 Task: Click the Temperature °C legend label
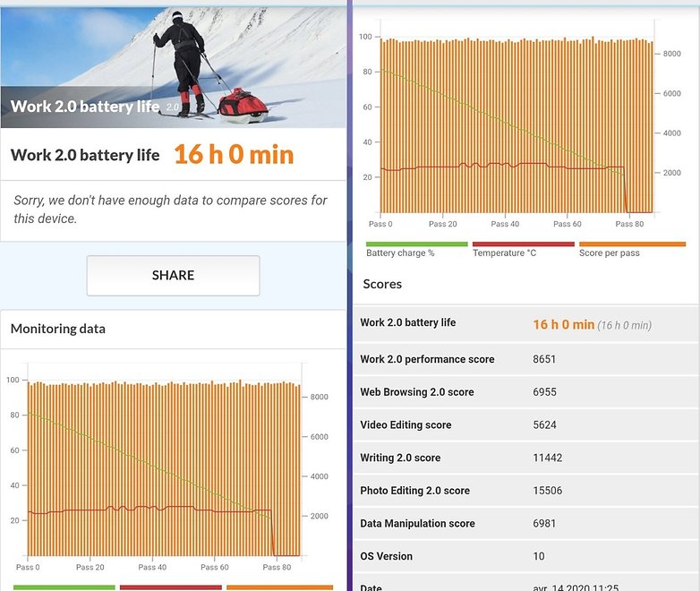click(505, 253)
